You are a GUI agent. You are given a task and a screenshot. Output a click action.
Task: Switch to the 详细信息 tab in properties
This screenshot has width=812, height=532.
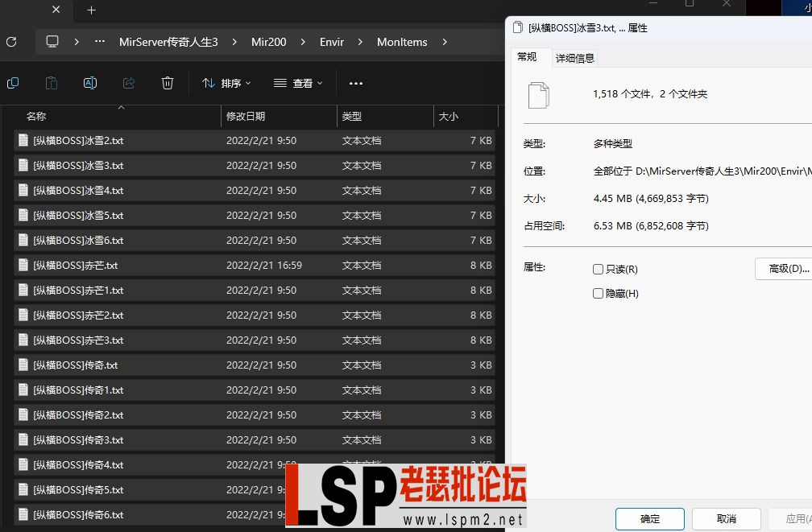tap(575, 57)
